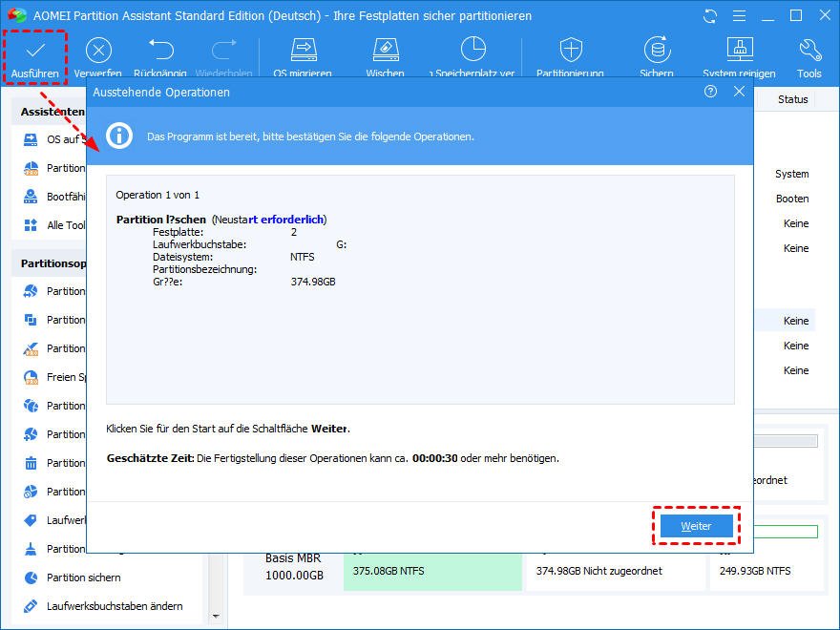Close the Ausstehende Operationen dialog
The height and width of the screenshot is (630, 840).
739,92
